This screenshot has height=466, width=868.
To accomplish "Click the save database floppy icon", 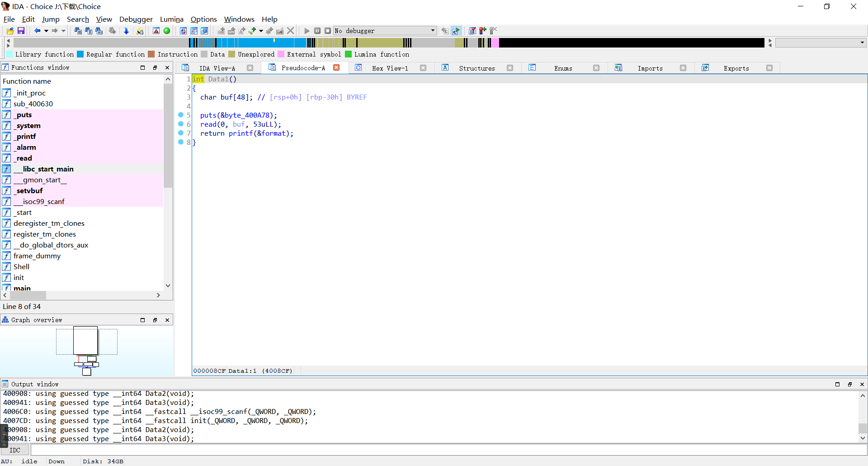I will [x=21, y=31].
